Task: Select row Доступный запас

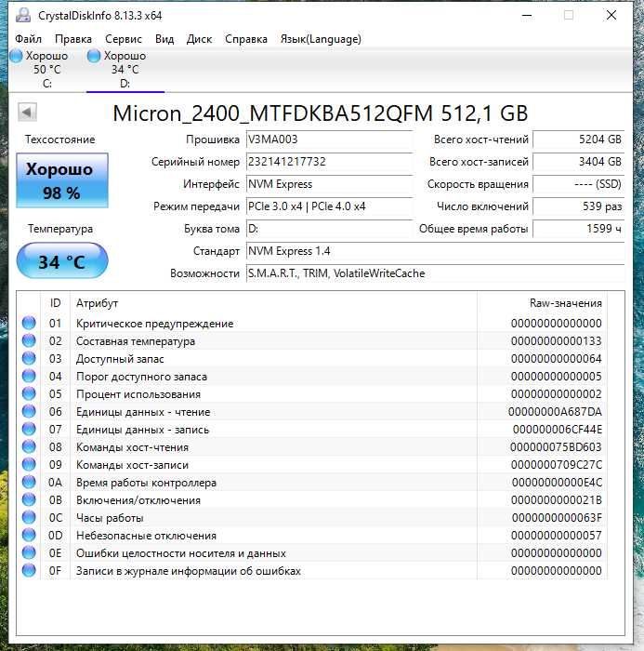Action: click(312, 358)
